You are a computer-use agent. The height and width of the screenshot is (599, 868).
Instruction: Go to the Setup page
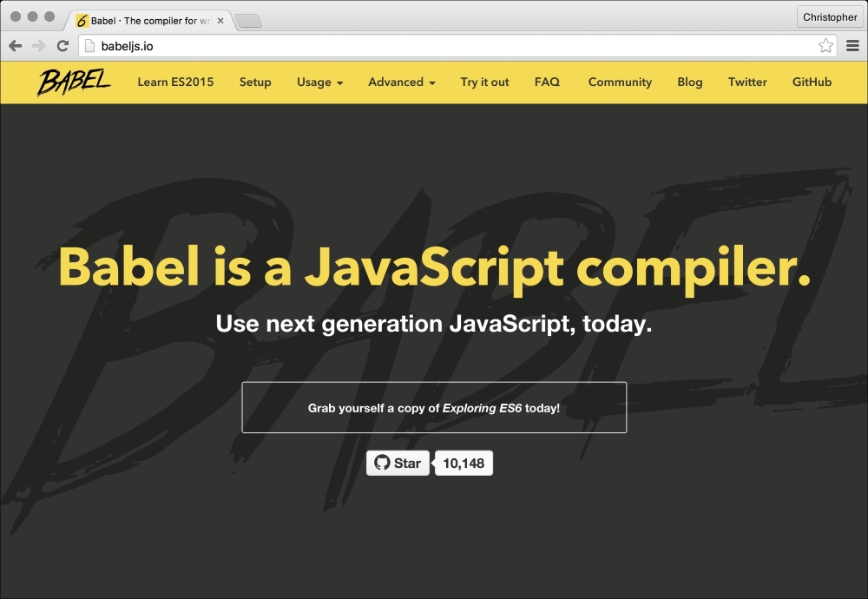click(x=255, y=82)
